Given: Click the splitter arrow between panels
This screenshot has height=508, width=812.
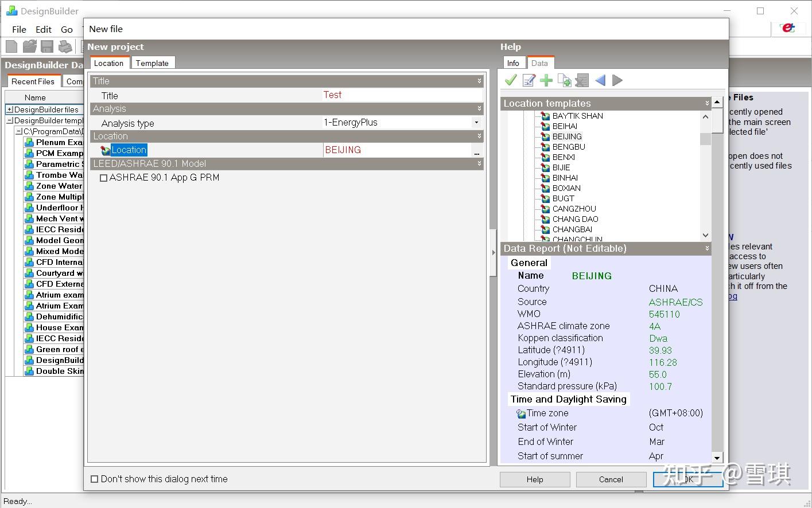Looking at the screenshot, I should pyautogui.click(x=493, y=252).
